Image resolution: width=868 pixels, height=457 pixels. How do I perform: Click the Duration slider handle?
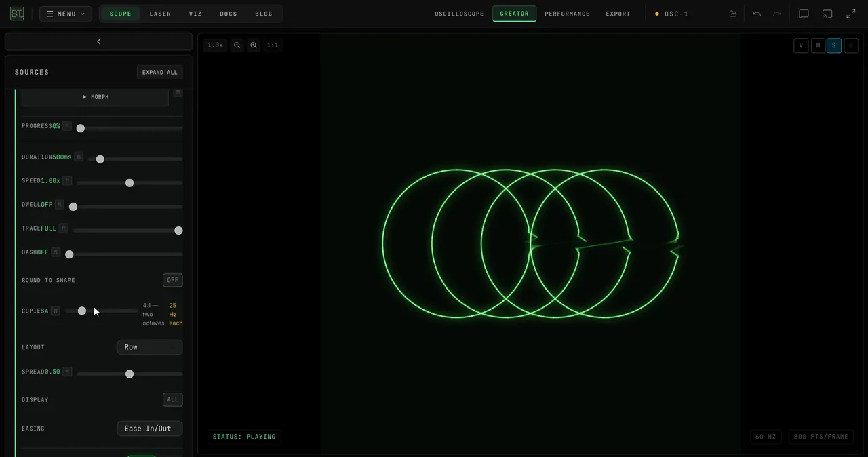click(x=100, y=159)
